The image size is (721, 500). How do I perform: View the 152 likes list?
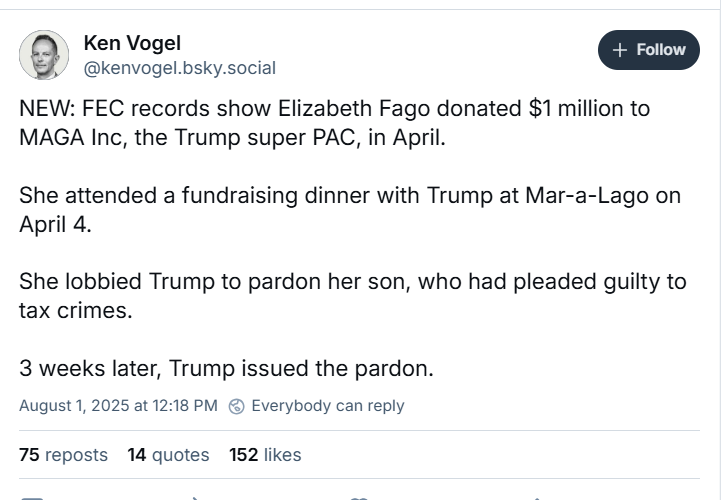click(265, 454)
